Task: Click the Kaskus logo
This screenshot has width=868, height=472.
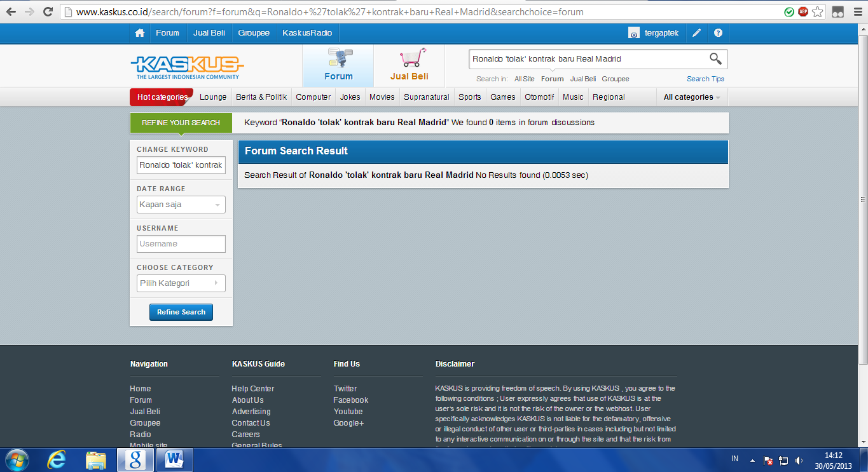Action: click(x=188, y=67)
